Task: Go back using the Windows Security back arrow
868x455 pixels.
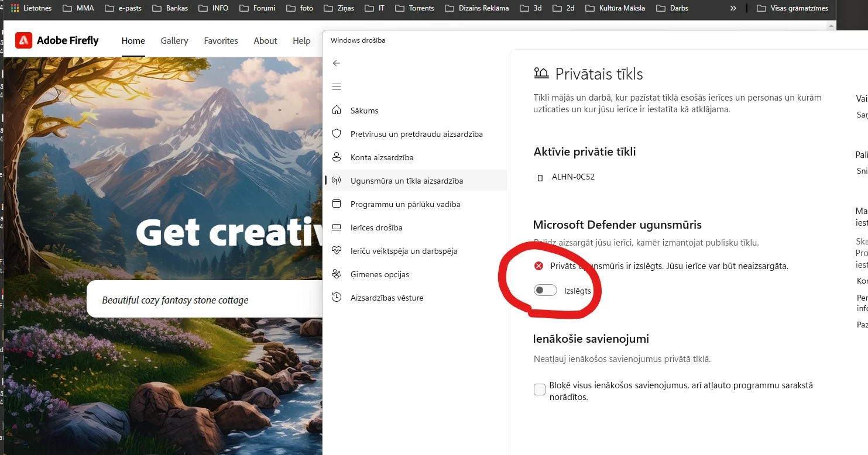Action: click(x=336, y=63)
